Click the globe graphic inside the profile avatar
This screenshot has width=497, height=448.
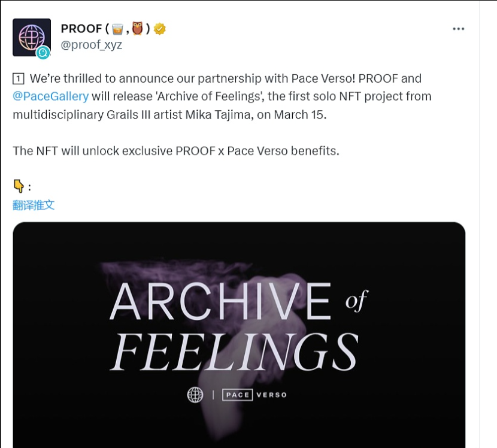(x=31, y=37)
